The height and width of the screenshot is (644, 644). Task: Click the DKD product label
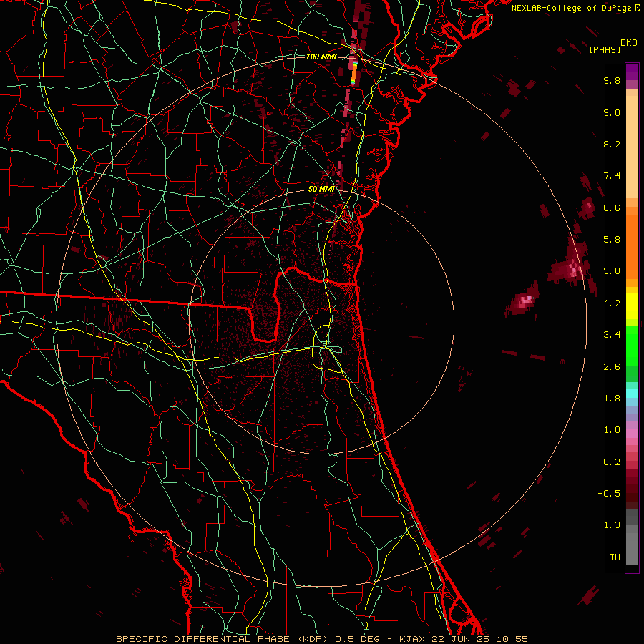(628, 43)
